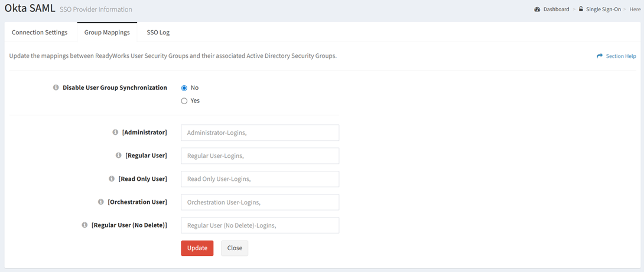Click the [Orchestration User] label text
Screen dimensions: 644x272
click(137, 202)
